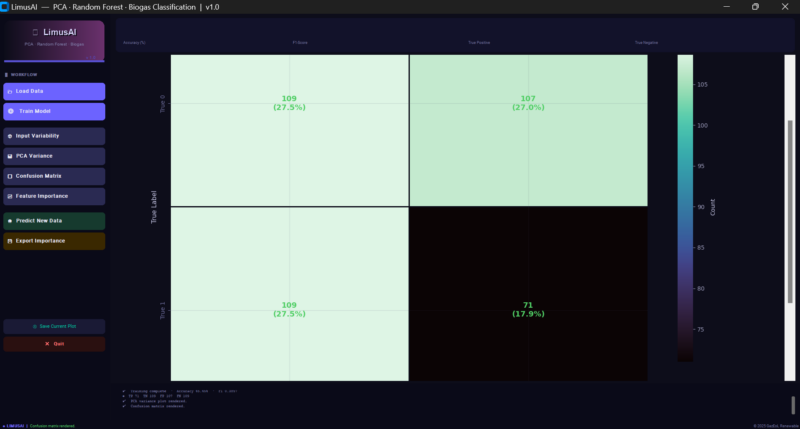Click the 'Confusion matrix rendered.' log line
Viewport: 800px width, 429px height.
pos(158,407)
